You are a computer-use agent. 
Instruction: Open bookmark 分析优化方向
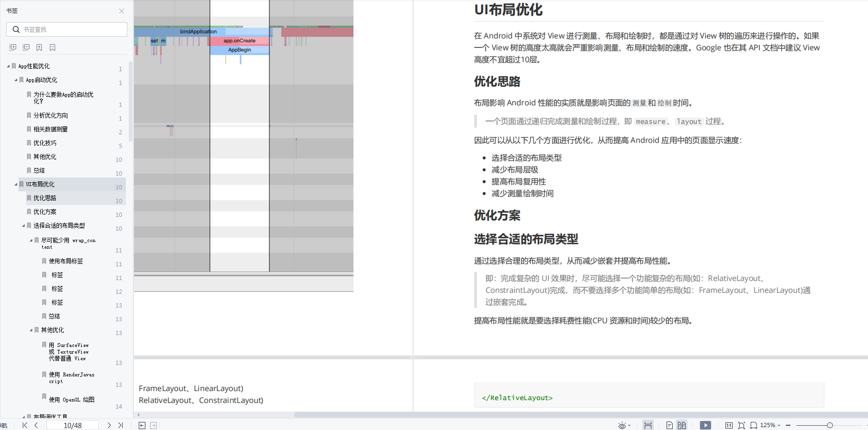tap(50, 115)
